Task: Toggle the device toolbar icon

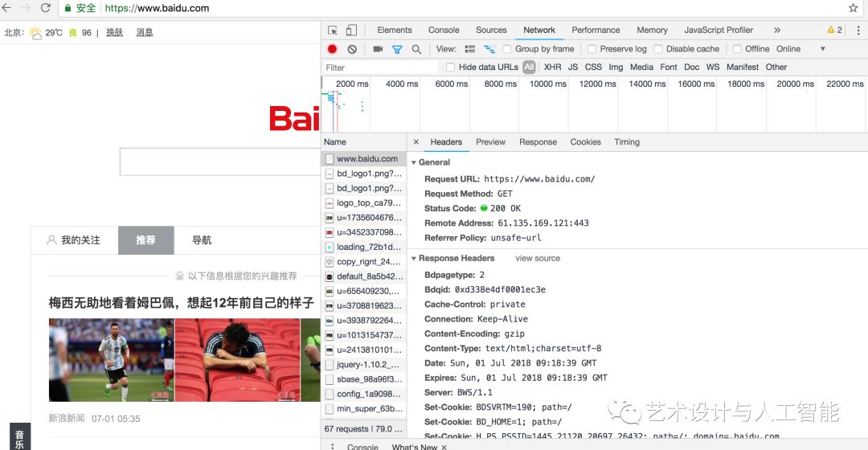Action: [x=351, y=31]
